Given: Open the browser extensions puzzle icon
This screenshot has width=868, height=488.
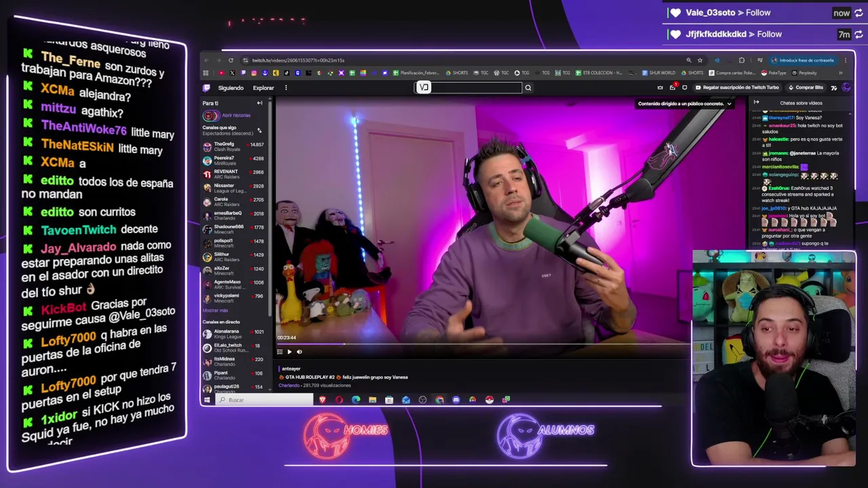Looking at the screenshot, I should click(x=741, y=60).
